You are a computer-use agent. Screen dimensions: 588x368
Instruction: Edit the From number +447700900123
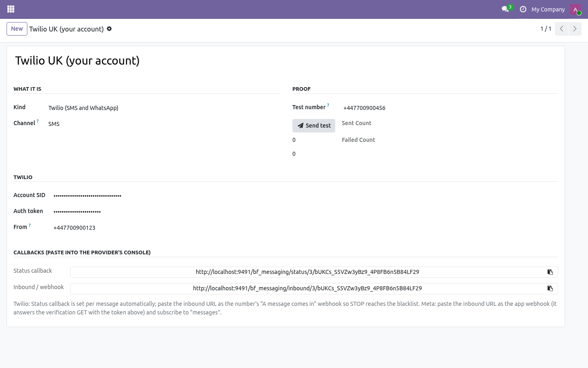(x=305, y=228)
